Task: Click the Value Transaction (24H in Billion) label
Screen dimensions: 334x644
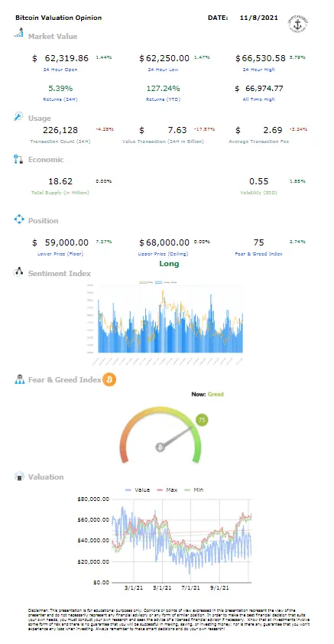Action: (163, 141)
